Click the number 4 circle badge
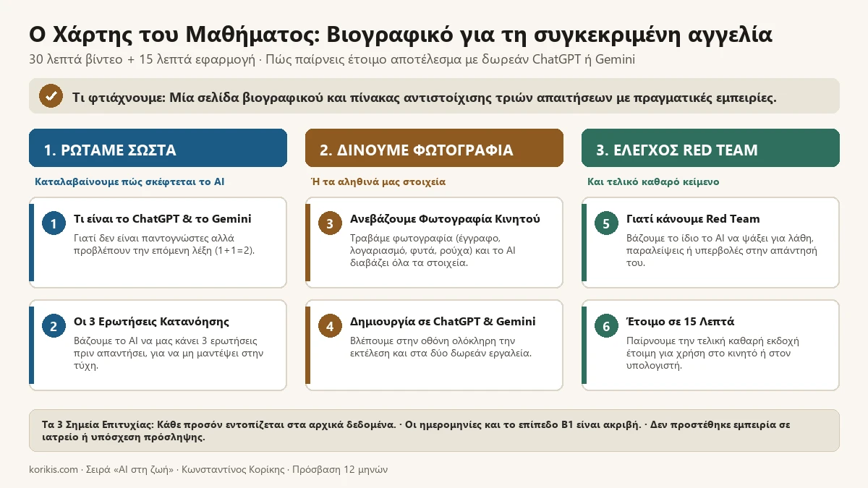 pyautogui.click(x=330, y=327)
